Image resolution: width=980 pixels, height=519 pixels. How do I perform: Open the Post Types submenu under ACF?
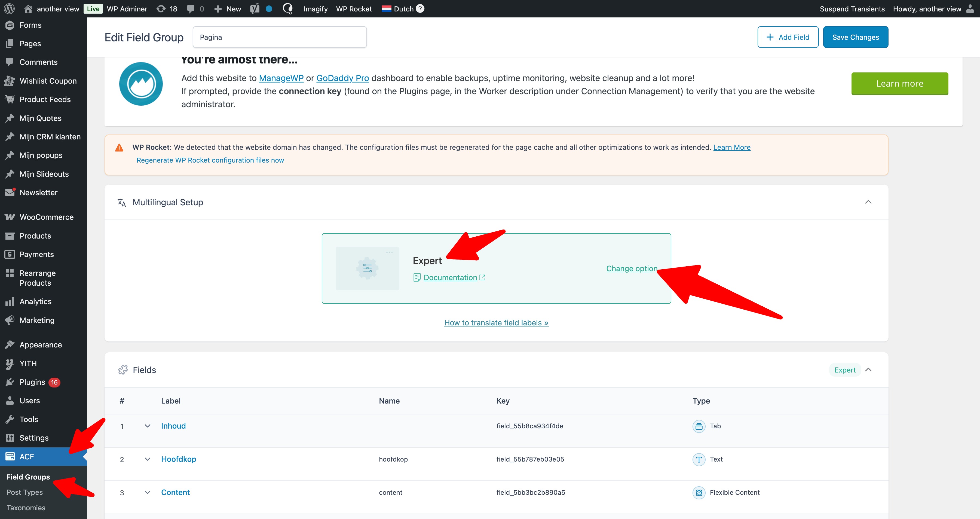24,492
